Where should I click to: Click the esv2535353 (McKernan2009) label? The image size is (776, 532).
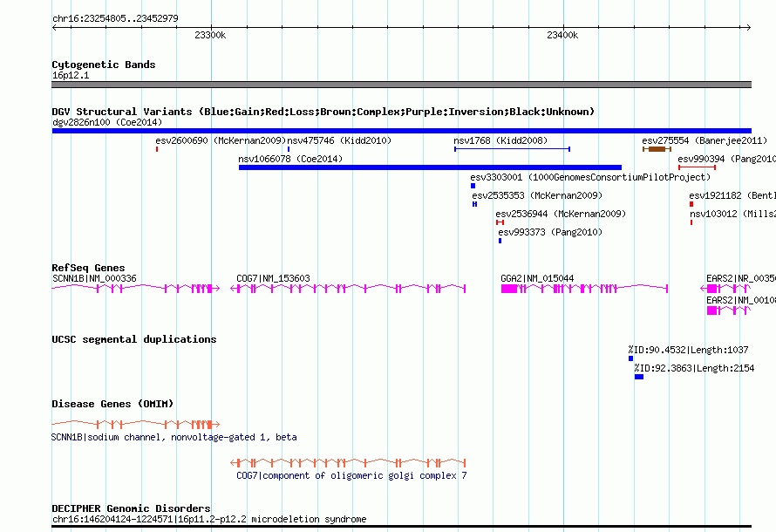[x=537, y=195]
